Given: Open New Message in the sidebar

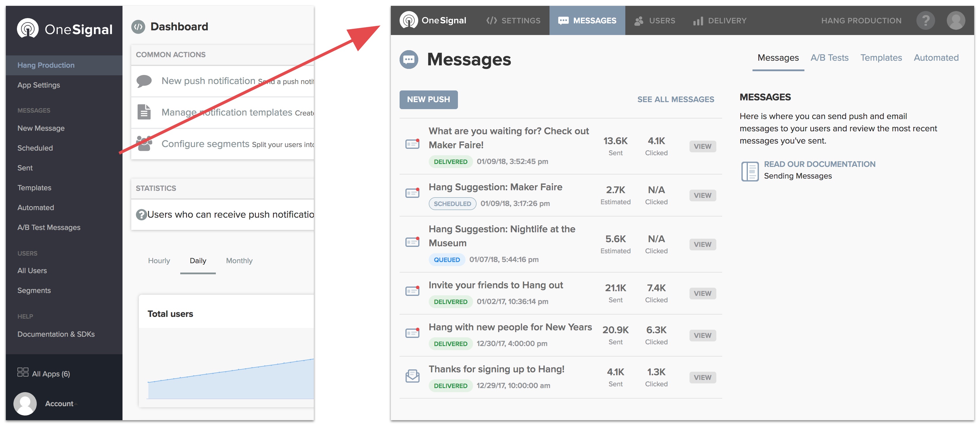Looking at the screenshot, I should (41, 128).
